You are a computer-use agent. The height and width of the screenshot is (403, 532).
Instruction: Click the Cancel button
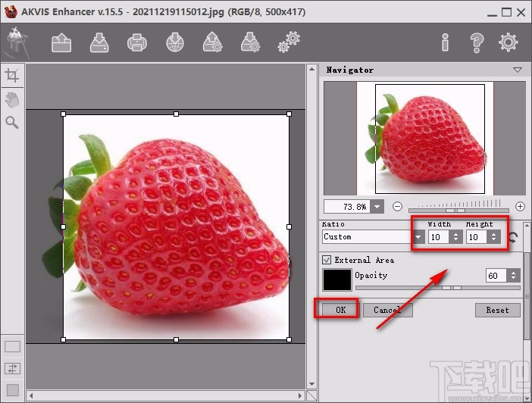click(x=387, y=310)
